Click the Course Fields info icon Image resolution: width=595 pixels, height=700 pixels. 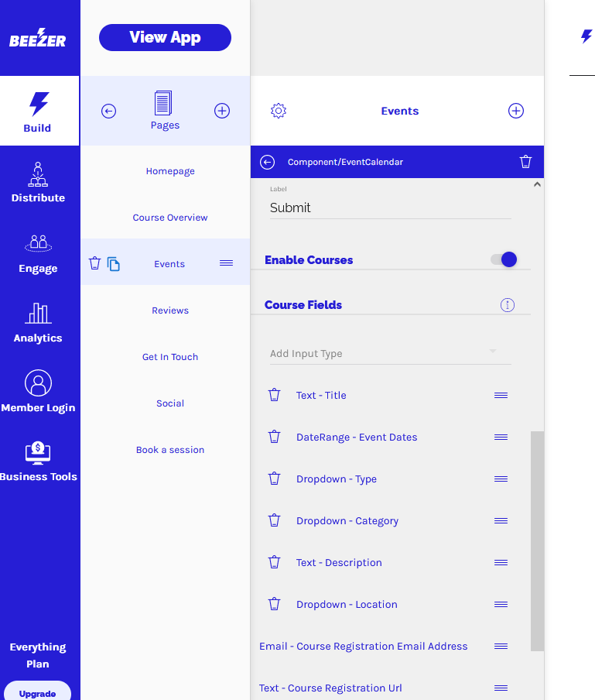coord(508,305)
